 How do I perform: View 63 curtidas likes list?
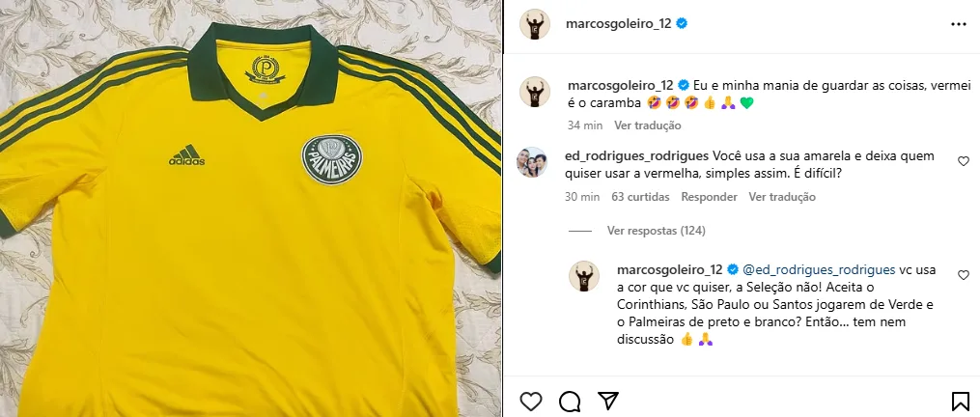[641, 197]
